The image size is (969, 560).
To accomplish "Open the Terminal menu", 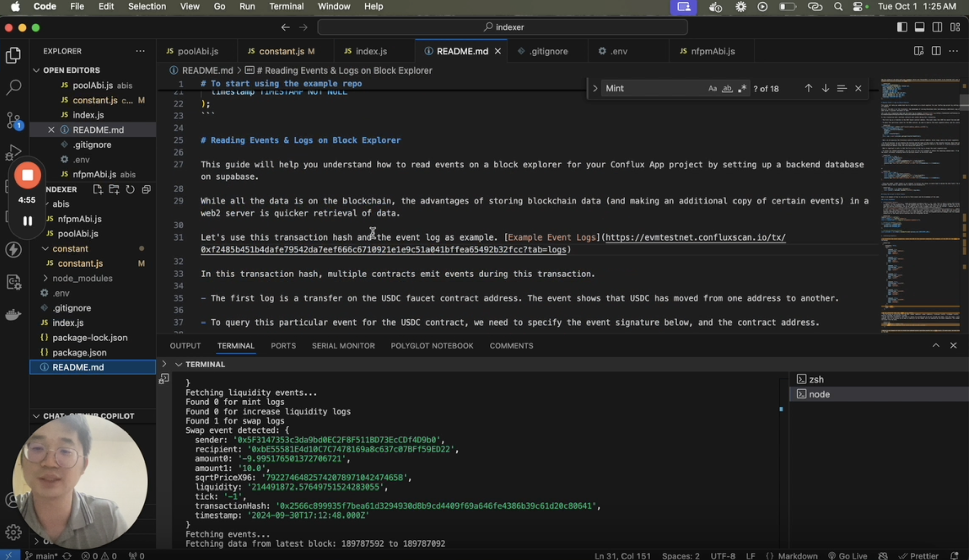I will tap(286, 6).
